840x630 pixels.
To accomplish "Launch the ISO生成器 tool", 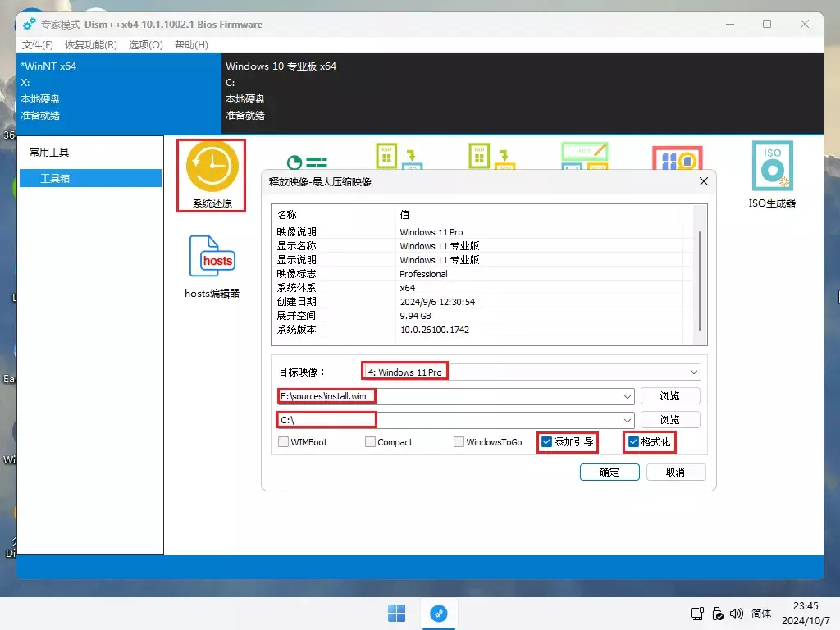I will tap(772, 175).
